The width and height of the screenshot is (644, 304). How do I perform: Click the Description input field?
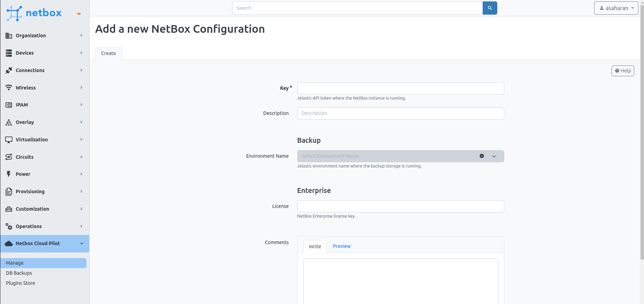pos(400,113)
